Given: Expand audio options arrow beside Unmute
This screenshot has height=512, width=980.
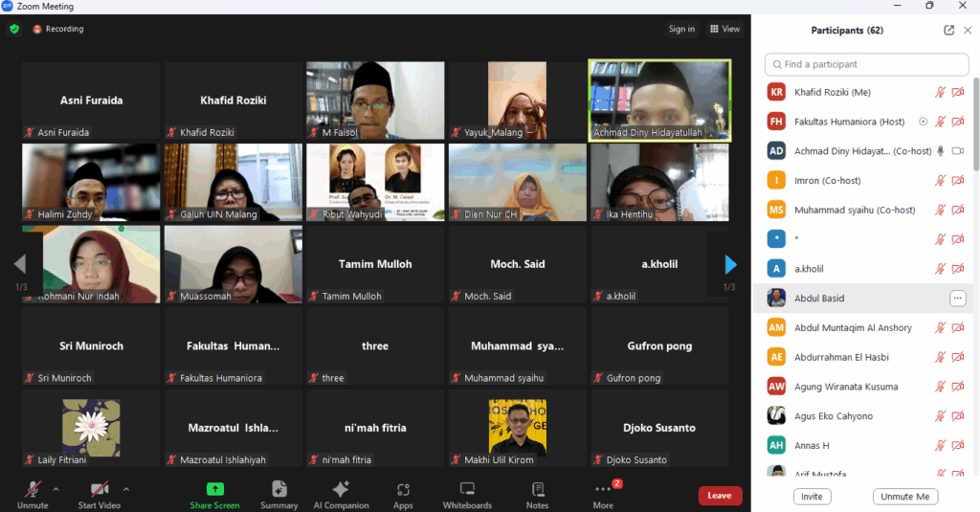Looking at the screenshot, I should pyautogui.click(x=56, y=489).
